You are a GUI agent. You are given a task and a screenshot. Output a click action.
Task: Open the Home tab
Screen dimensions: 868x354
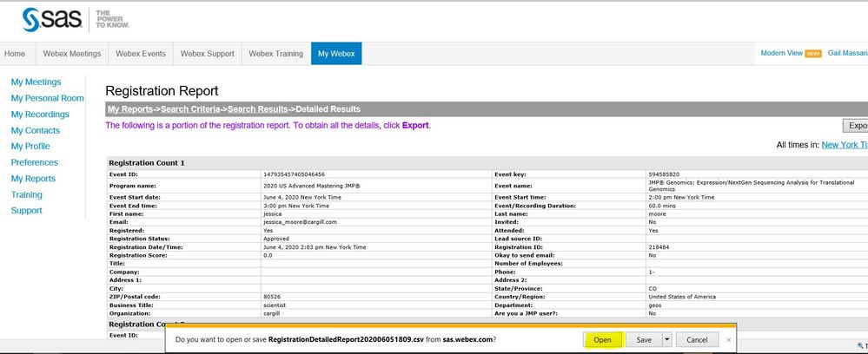15,54
